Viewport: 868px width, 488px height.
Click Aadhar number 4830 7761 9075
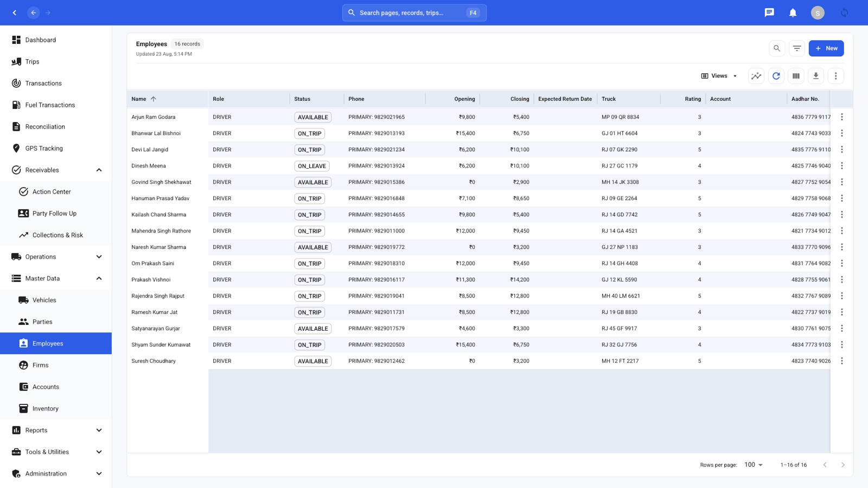810,329
